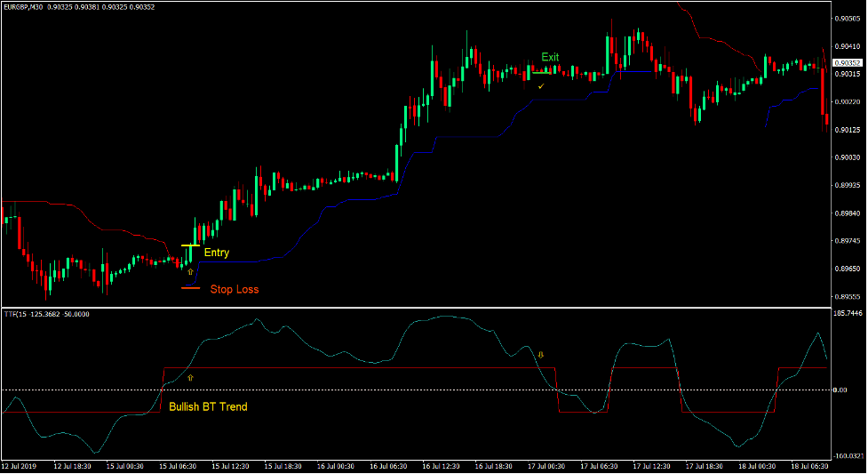Select the yellow Entry line marker
Image resolution: width=868 pixels, height=474 pixels.
(190, 245)
